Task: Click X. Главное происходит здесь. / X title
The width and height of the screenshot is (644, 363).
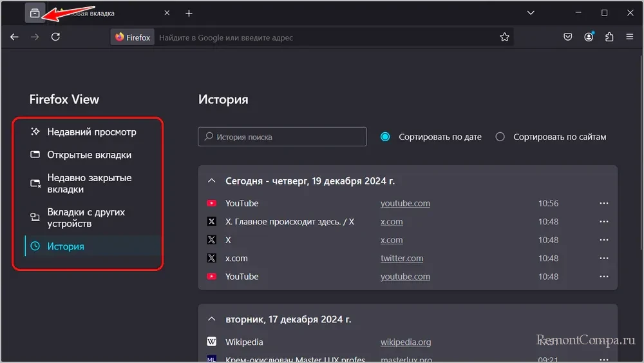Action: pos(290,222)
